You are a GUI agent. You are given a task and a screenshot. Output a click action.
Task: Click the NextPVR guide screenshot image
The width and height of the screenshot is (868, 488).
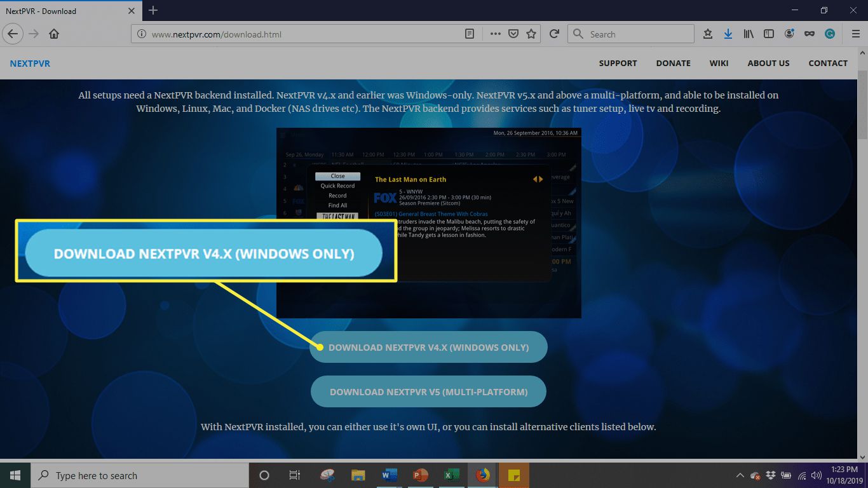(x=429, y=222)
